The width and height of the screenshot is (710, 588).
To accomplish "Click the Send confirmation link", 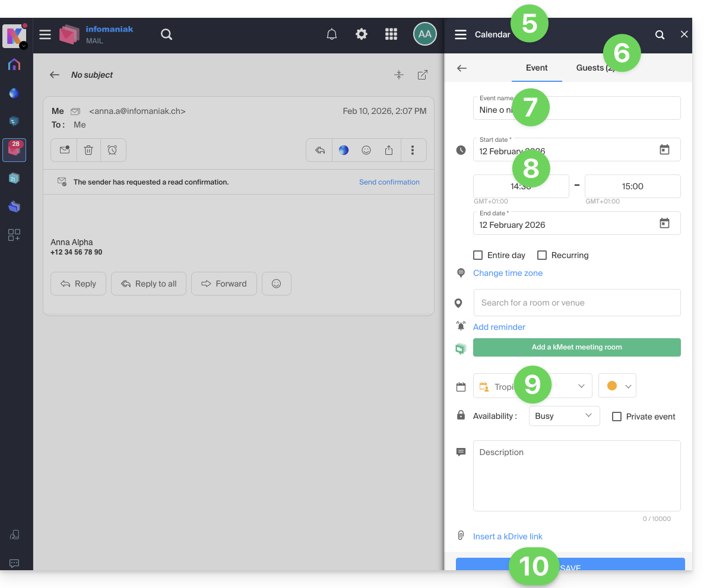I will [389, 182].
